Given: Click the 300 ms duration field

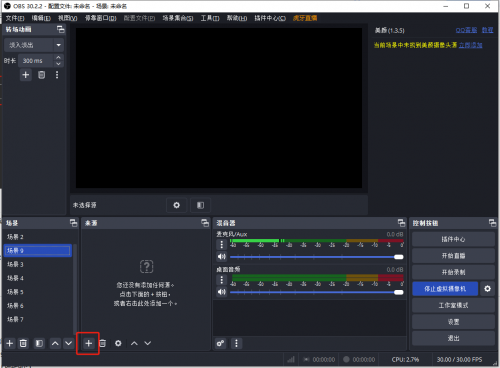Looking at the screenshot, I should point(36,61).
